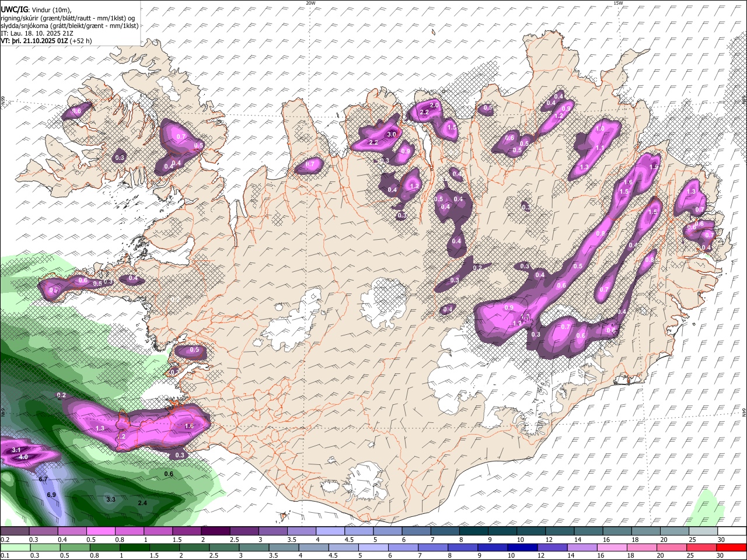747x560 pixels.
Task: Pick darkest purple swatch between 2 and 2.5
Action: (x=215, y=531)
